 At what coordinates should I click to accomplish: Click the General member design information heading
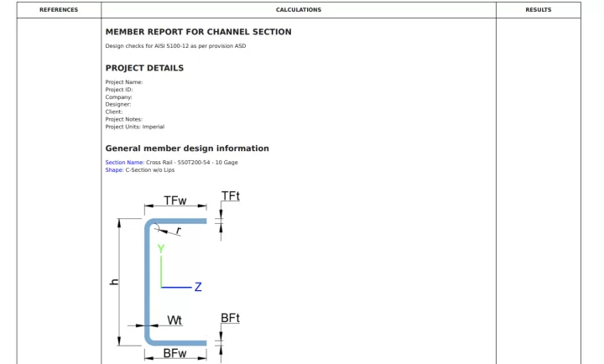187,148
